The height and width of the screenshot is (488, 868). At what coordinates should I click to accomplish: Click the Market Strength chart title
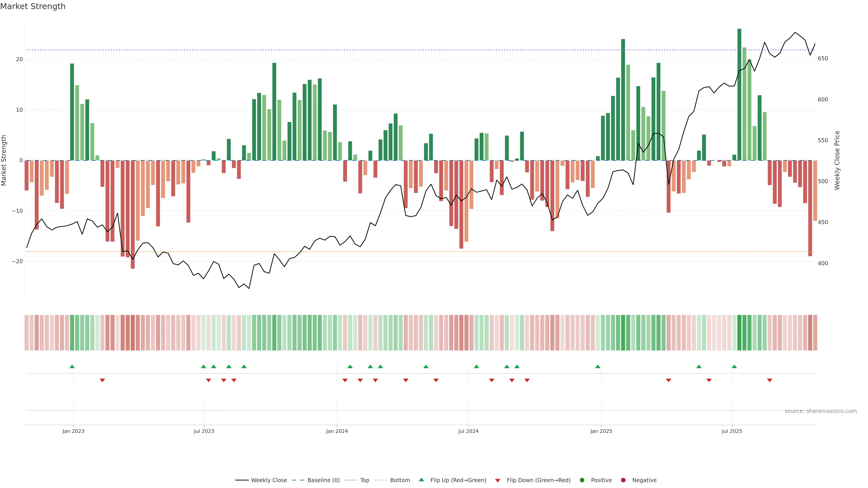33,6
